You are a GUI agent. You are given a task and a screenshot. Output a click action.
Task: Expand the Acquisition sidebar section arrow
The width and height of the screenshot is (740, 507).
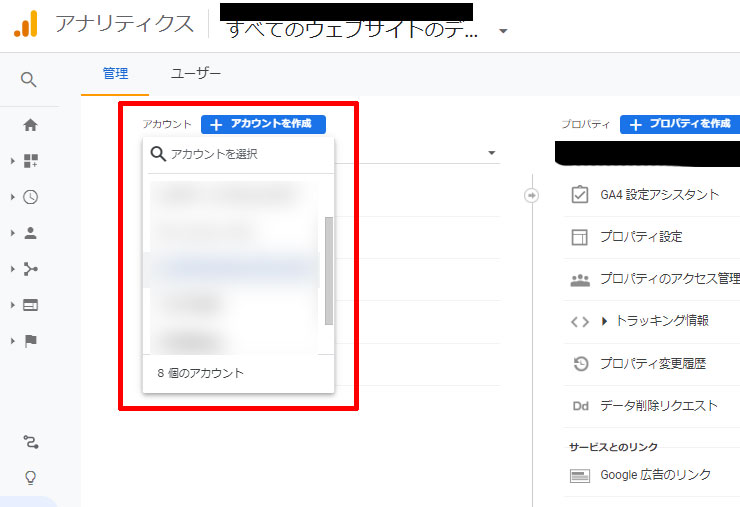coord(13,269)
